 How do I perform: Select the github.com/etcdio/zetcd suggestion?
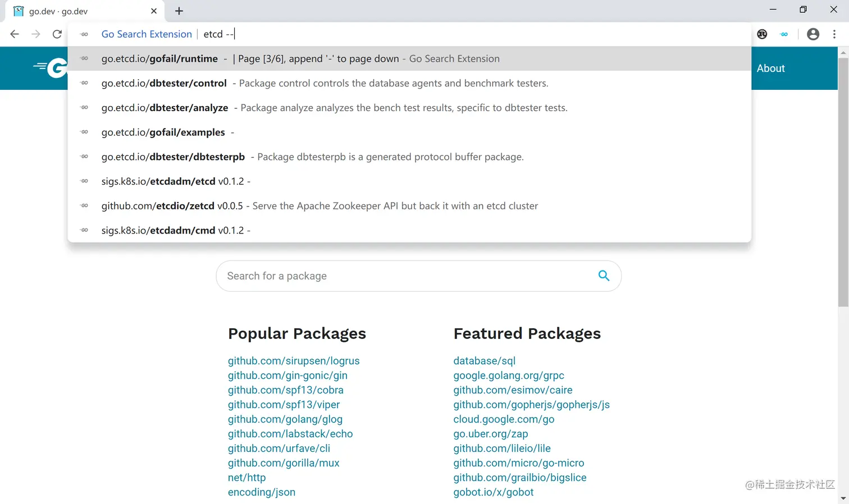click(409, 206)
